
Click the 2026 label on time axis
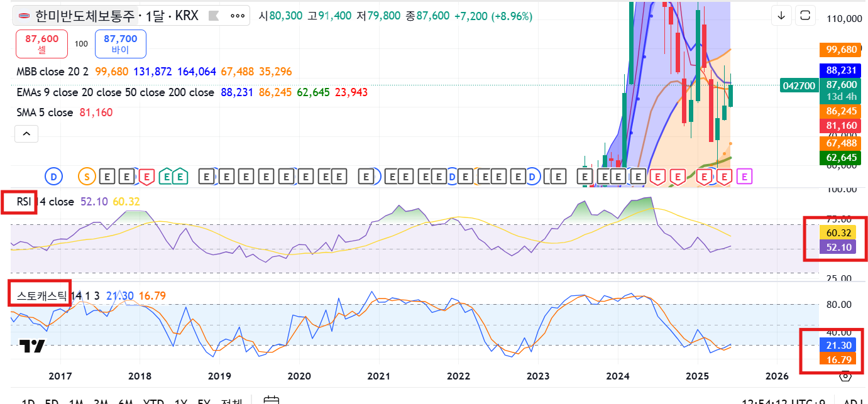777,376
